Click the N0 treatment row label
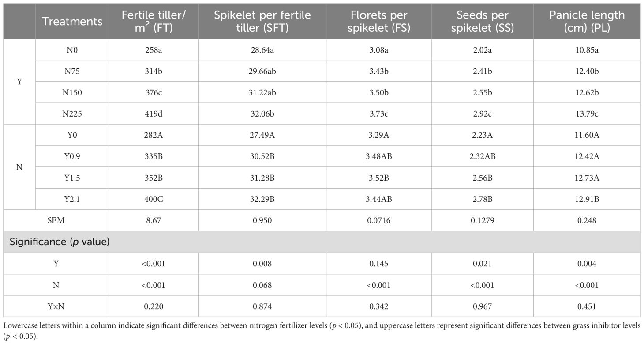The height and width of the screenshot is (344, 644). (72, 50)
